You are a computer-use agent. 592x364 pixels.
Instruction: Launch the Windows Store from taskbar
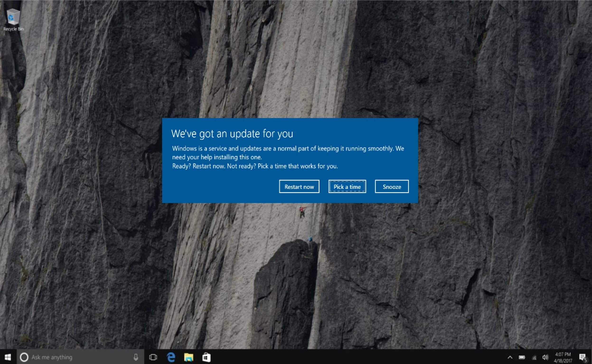point(206,357)
